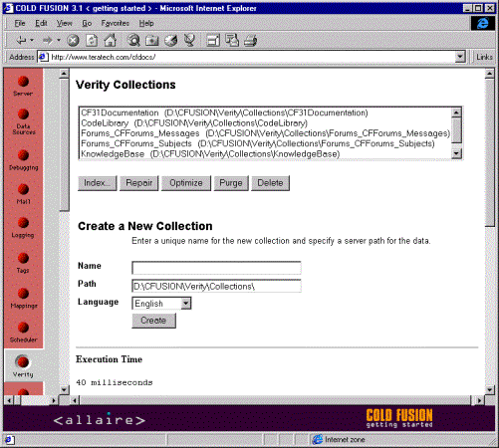Viewport: 499px width, 448px height.
Task: Click the Delete button
Action: (270, 183)
